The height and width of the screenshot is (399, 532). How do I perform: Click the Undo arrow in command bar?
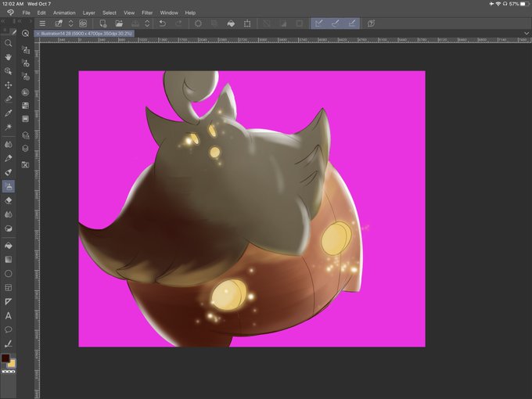[163, 23]
